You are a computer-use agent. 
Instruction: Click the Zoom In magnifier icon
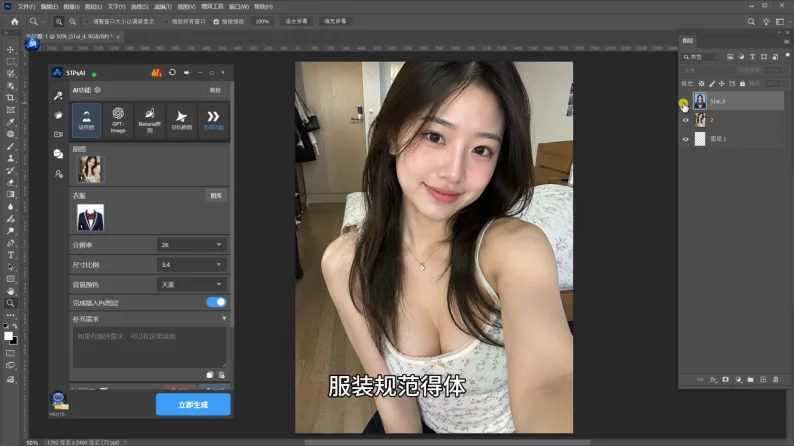[x=59, y=22]
